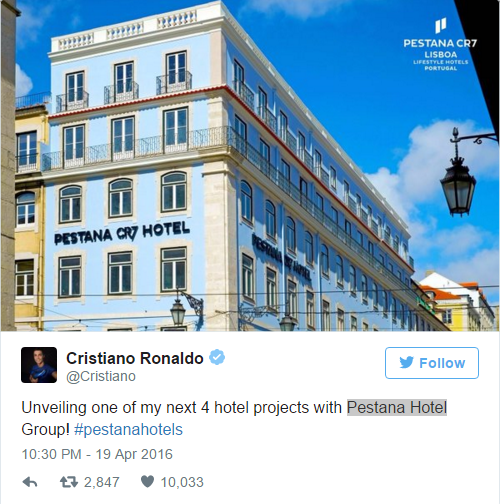Like the tweet with the heart icon

point(147,481)
